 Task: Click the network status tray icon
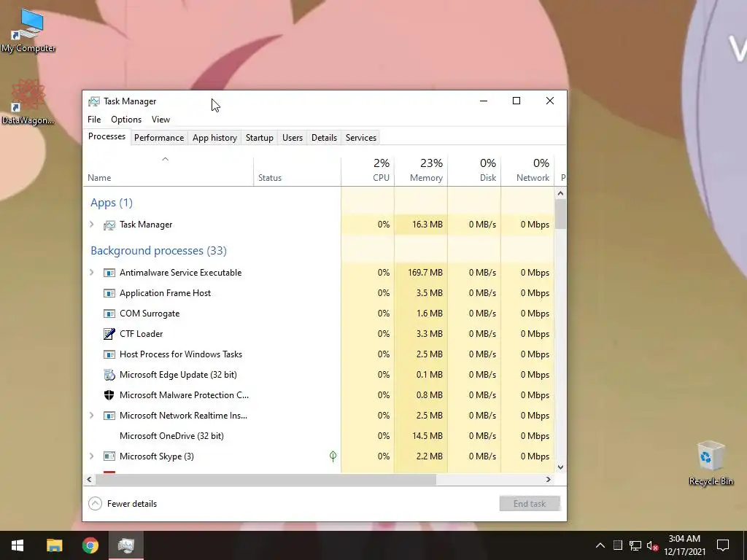[x=635, y=545]
